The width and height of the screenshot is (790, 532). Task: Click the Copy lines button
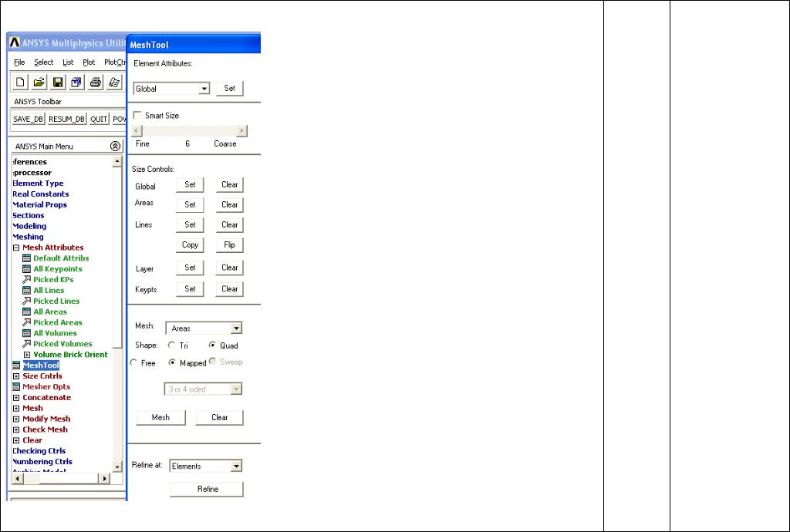(190, 245)
